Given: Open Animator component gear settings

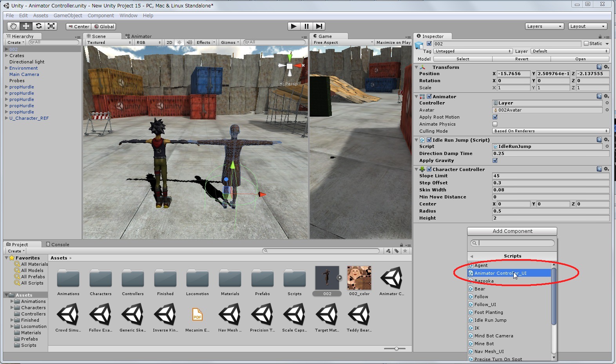Looking at the screenshot, I should (x=606, y=96).
